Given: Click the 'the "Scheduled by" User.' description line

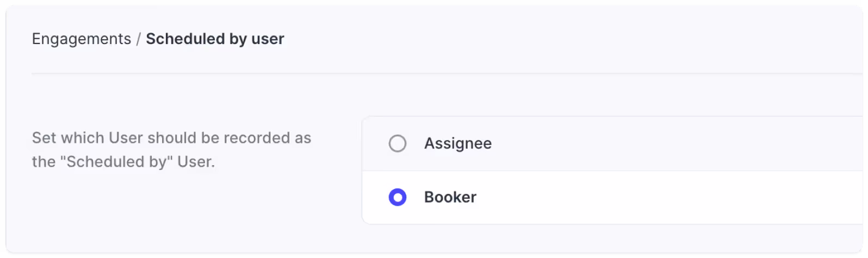Looking at the screenshot, I should pyautogui.click(x=123, y=162).
